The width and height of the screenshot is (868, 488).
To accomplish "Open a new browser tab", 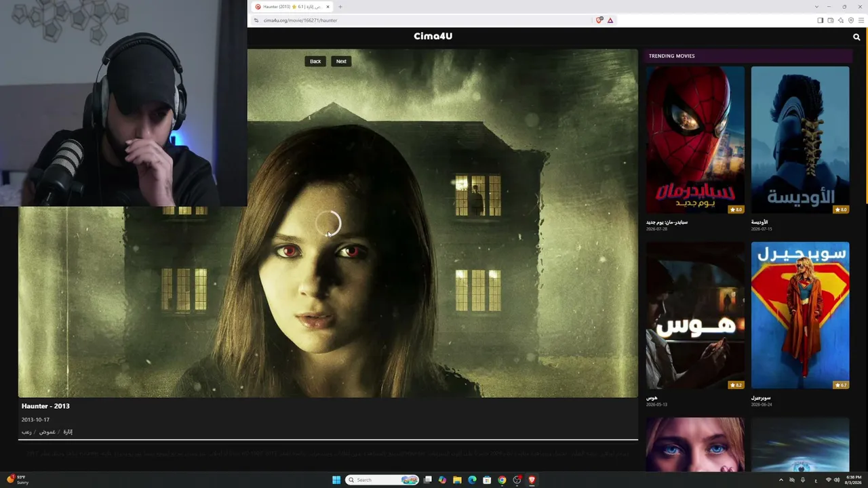I will point(340,7).
